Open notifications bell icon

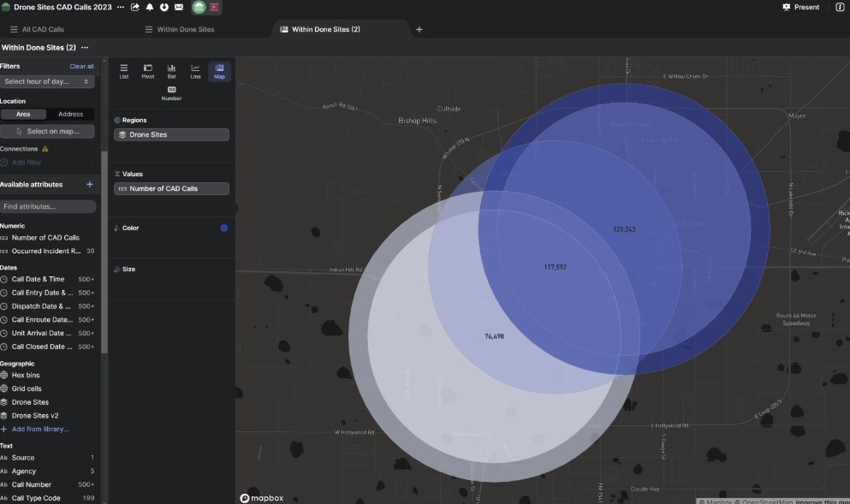coord(150,7)
